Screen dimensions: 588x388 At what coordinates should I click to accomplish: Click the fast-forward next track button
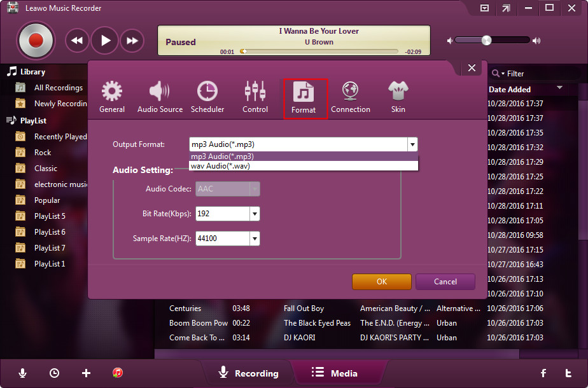[132, 41]
